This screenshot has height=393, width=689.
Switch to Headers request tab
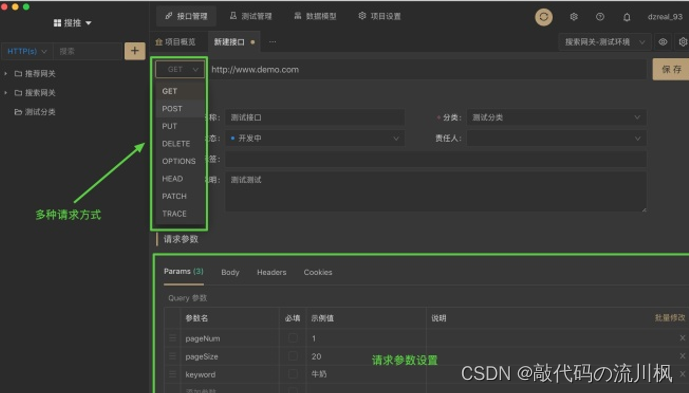[272, 273]
